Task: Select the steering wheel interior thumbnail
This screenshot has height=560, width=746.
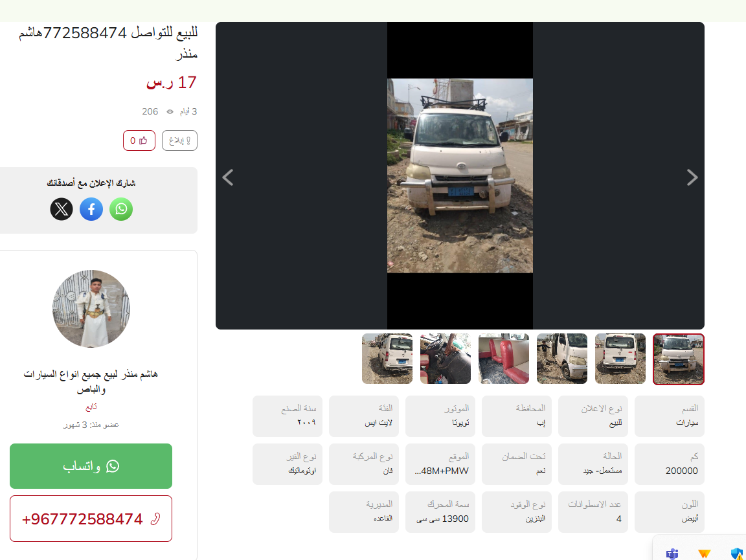Action: point(446,359)
